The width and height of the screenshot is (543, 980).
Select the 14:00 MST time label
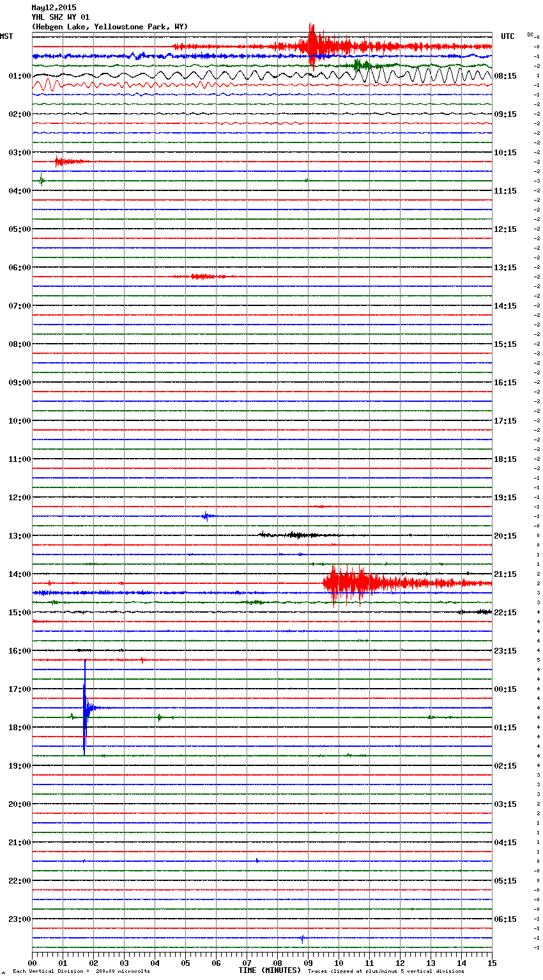(20, 574)
